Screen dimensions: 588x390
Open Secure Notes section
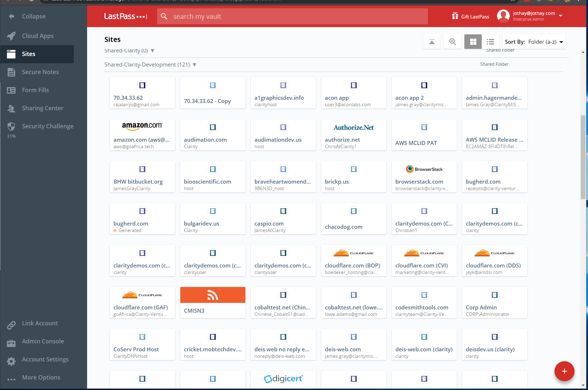(37, 72)
